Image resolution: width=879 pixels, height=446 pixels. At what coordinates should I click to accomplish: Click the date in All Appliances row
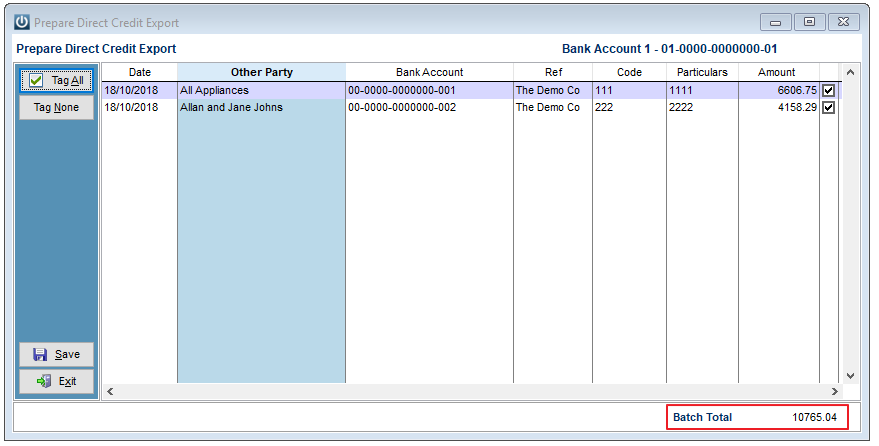point(140,90)
